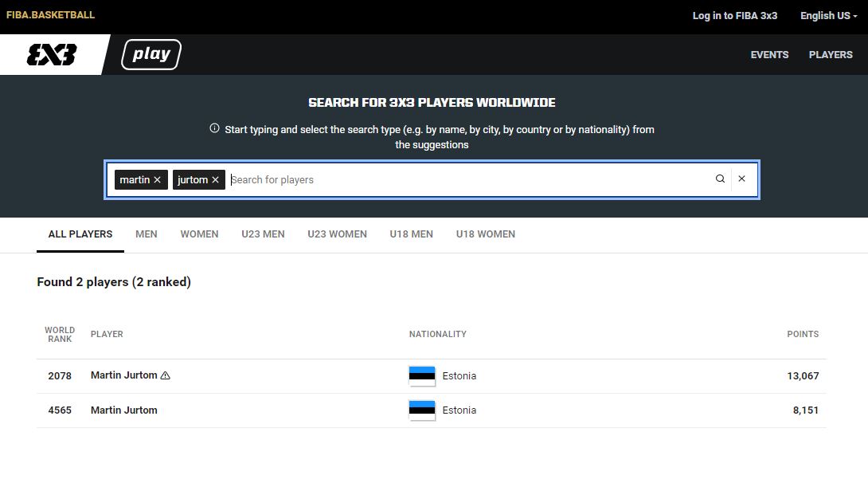The width and height of the screenshot is (868, 479).
Task: Remove the 'martin' search tag
Action: click(158, 180)
